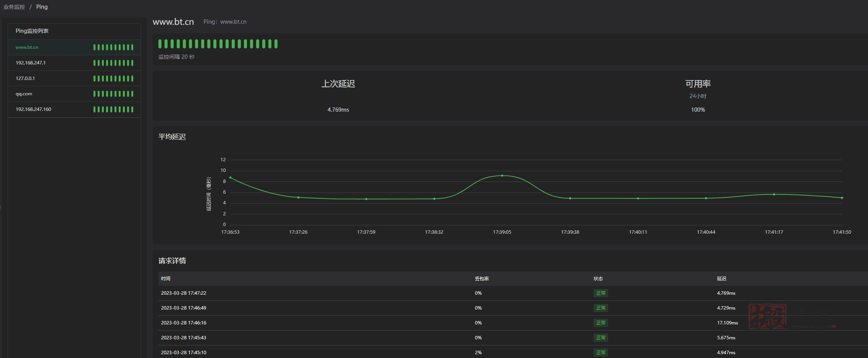This screenshot has height=358, width=868.
Task: Open the qq.com ping monitor
Action: [x=24, y=94]
